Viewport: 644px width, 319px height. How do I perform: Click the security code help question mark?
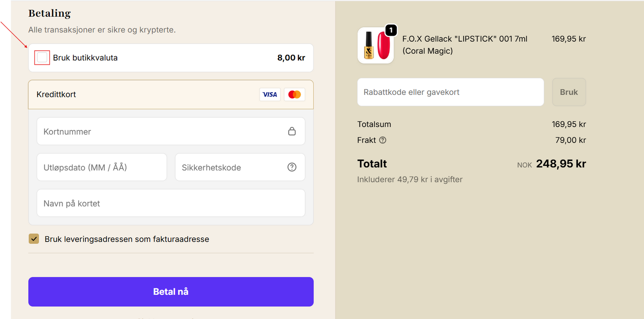[292, 167]
